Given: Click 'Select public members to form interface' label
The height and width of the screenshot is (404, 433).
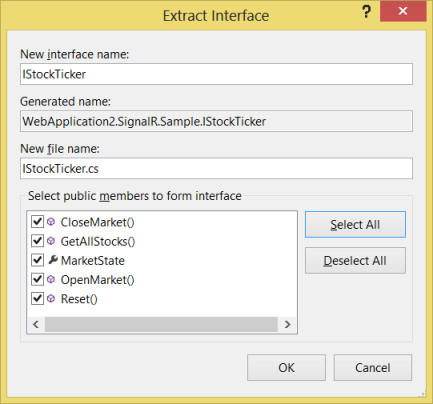Looking at the screenshot, I should [135, 196].
